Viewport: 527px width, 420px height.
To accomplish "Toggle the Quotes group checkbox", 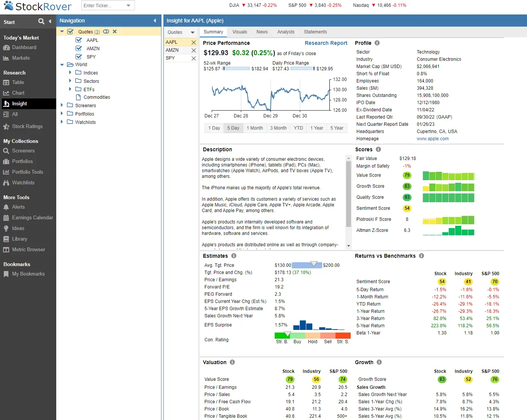I will pyautogui.click(x=70, y=32).
